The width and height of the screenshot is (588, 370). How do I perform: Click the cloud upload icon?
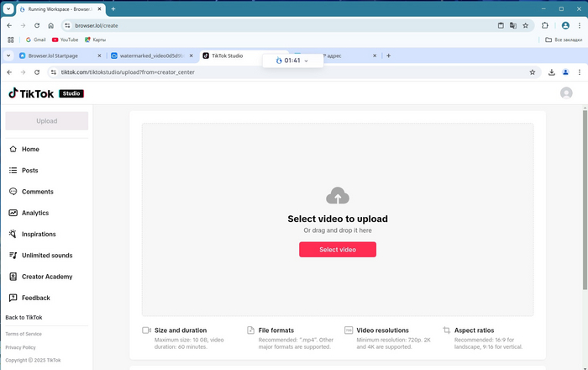(x=338, y=195)
